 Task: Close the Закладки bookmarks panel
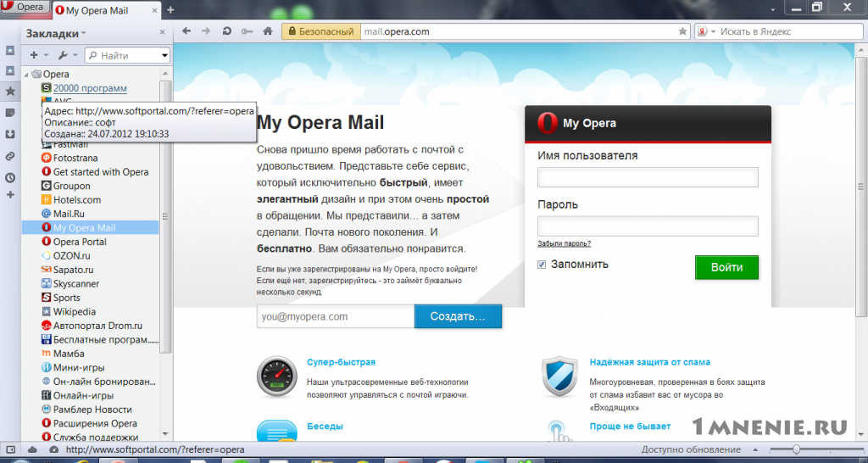162,33
